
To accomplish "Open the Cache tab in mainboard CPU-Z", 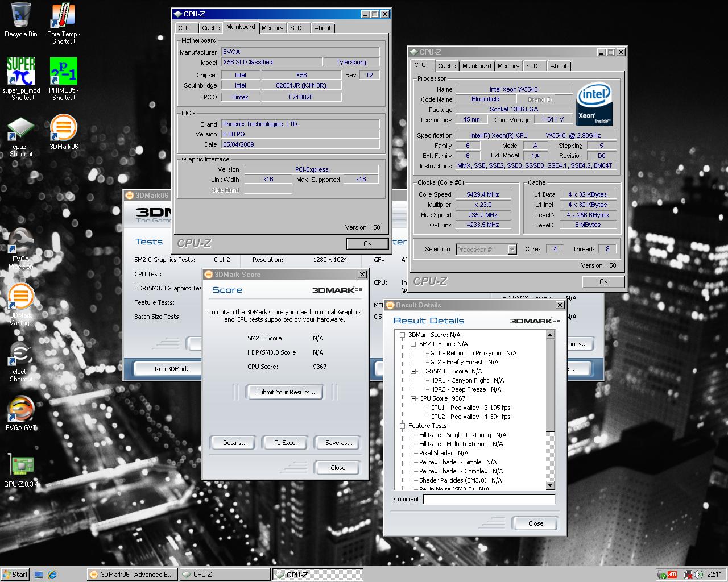I will click(x=210, y=28).
